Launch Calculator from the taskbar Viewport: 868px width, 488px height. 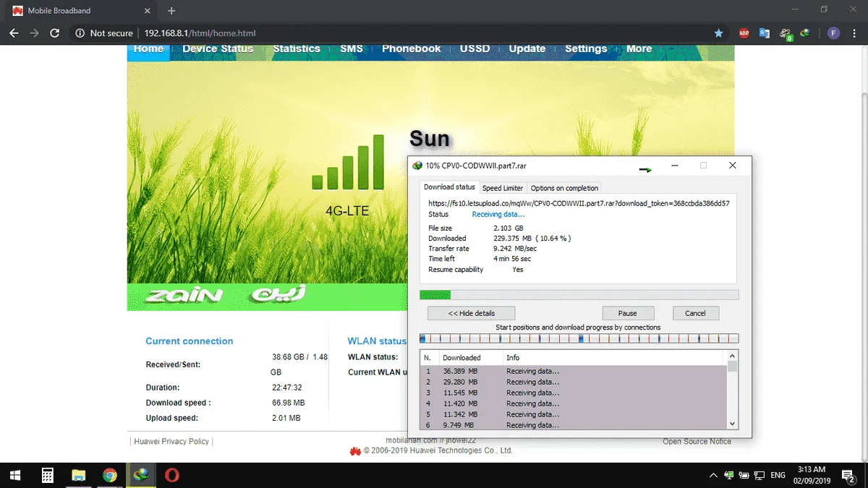[x=47, y=475]
